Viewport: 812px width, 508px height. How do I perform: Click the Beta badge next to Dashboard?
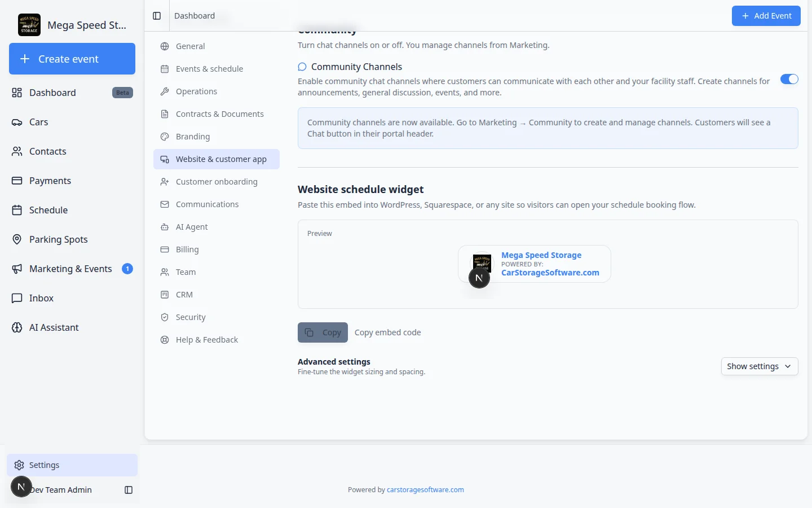(x=122, y=93)
